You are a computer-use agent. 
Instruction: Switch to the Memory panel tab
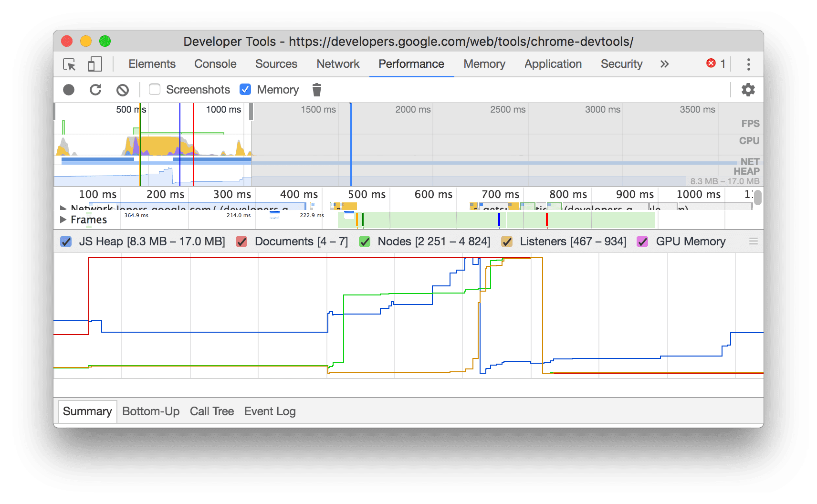click(x=483, y=64)
